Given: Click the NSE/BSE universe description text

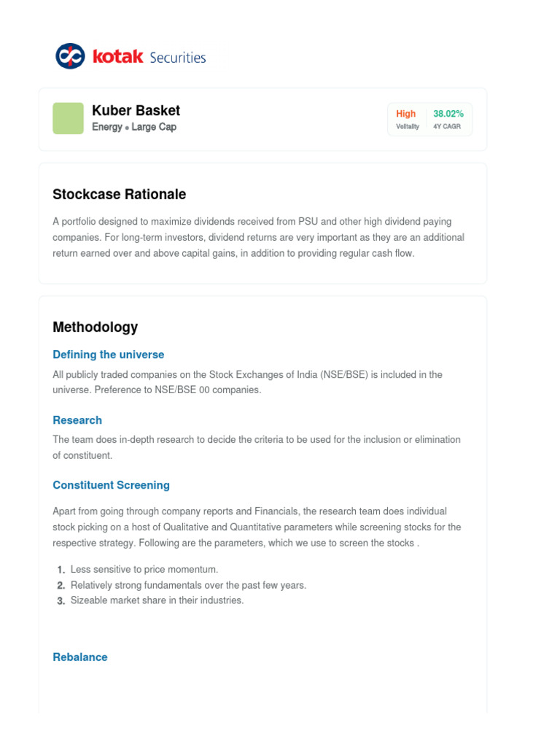Looking at the screenshot, I should tap(247, 382).
